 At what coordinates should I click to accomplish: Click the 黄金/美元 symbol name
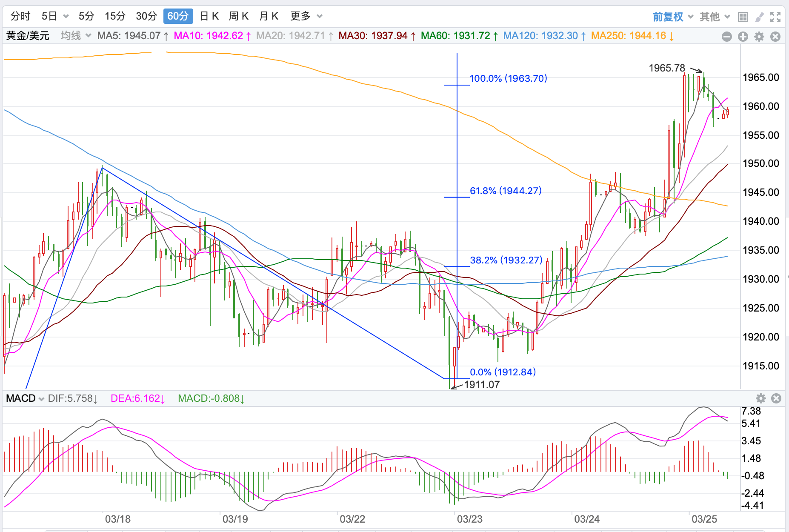pyautogui.click(x=28, y=36)
